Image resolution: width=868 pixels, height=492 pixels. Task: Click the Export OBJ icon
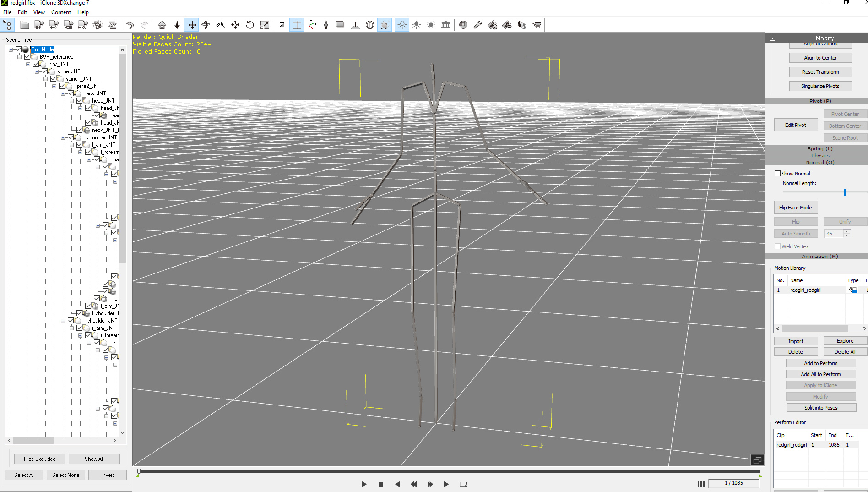(x=83, y=25)
